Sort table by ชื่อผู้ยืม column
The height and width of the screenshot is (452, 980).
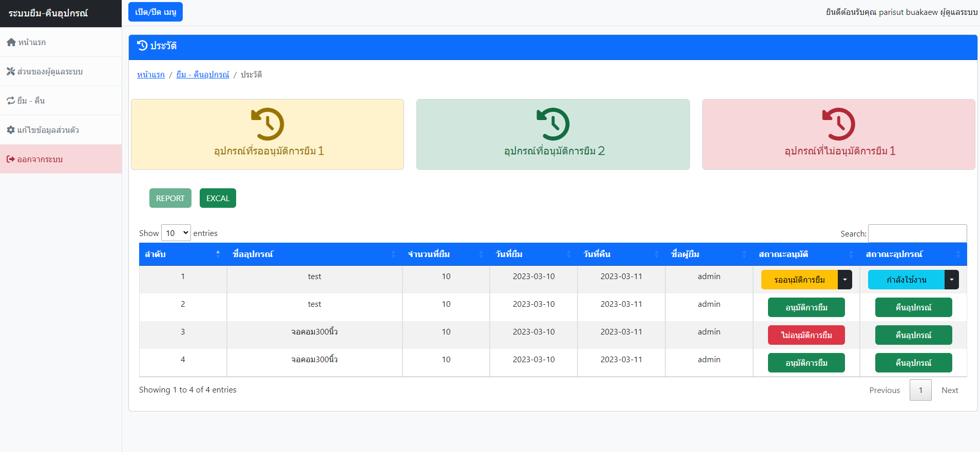click(x=709, y=254)
